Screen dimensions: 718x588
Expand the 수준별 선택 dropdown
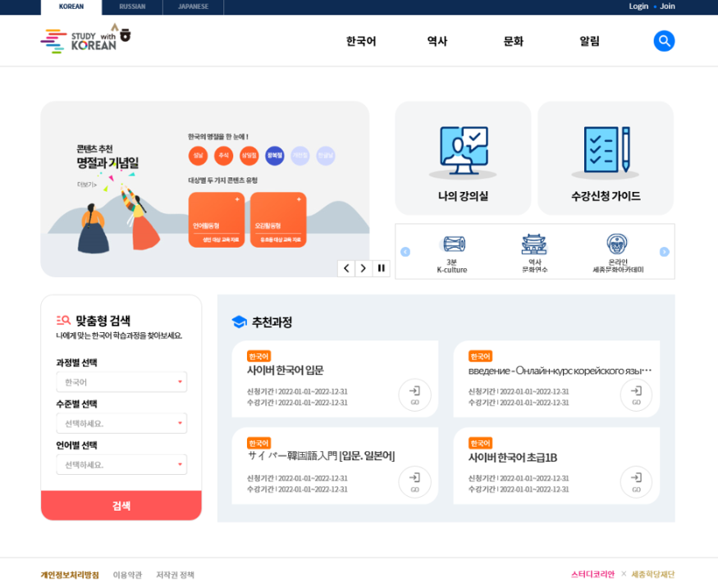point(121,423)
